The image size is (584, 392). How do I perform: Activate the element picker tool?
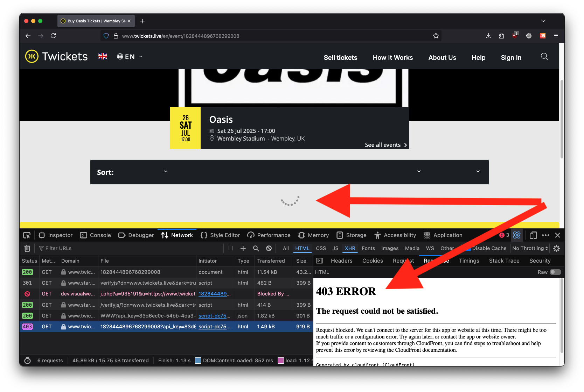pos(27,235)
